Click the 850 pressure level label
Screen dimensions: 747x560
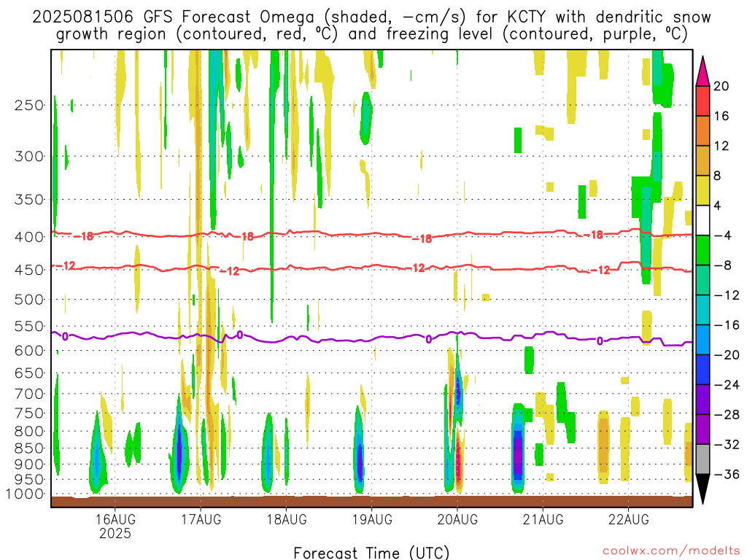click(29, 448)
